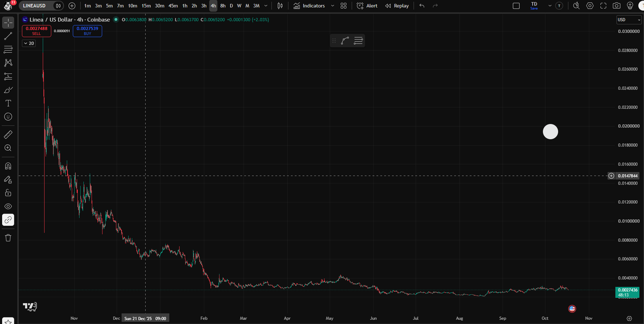Click the current price label 0.0027436

(628, 290)
